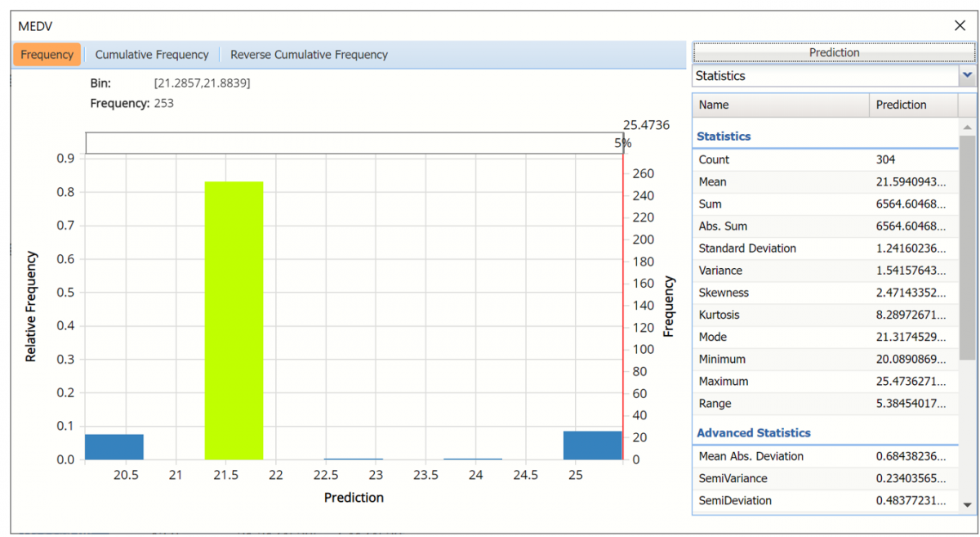Select the tall green histogram bar
Screen dimensions: 980x537
click(x=234, y=320)
